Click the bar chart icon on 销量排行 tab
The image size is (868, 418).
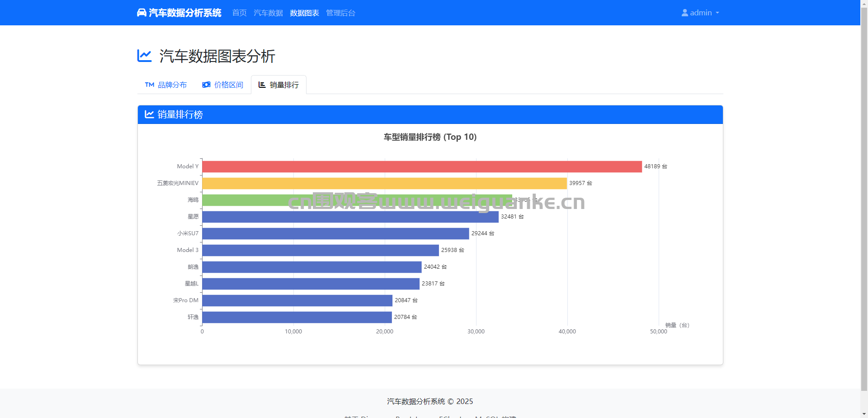[x=262, y=85]
